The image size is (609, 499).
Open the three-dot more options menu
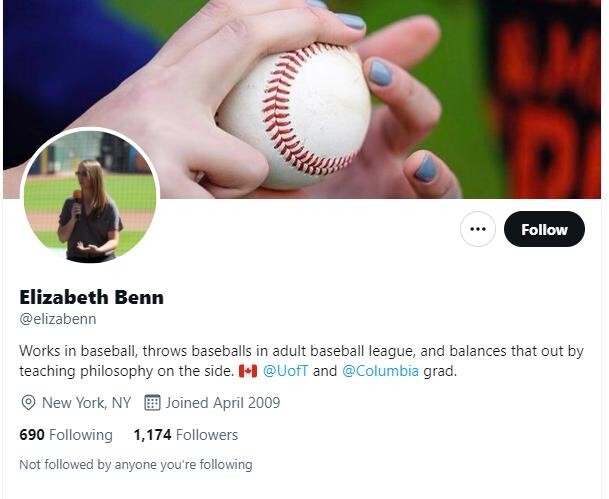478,229
